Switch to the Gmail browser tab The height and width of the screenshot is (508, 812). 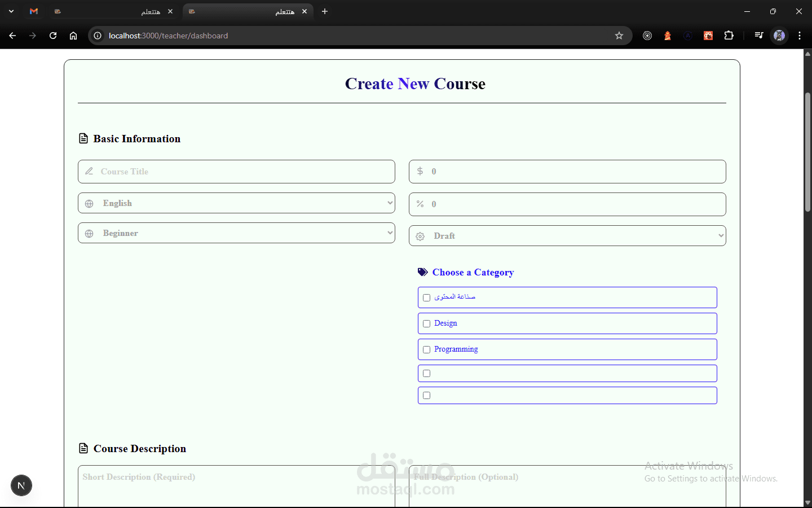pos(34,11)
